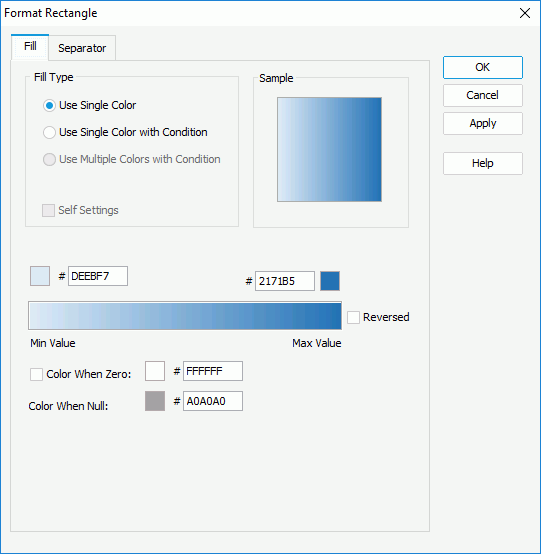Viewport: 541px width, 554px height.
Task: Click the Sample gradient preview
Action: pyautogui.click(x=329, y=149)
